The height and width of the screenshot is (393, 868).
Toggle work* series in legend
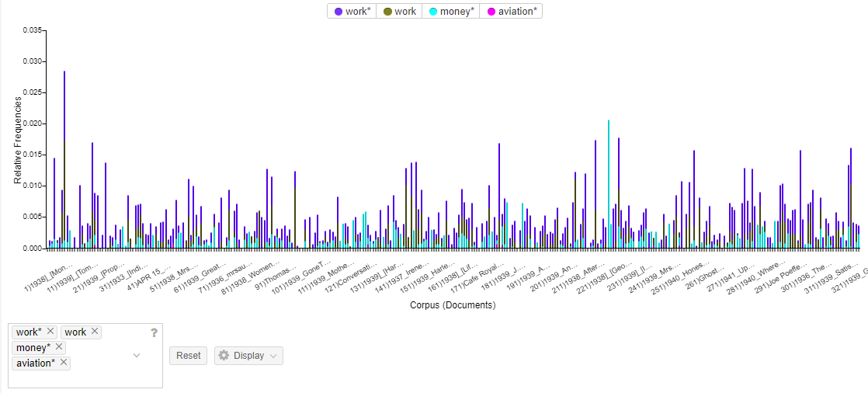[352, 11]
